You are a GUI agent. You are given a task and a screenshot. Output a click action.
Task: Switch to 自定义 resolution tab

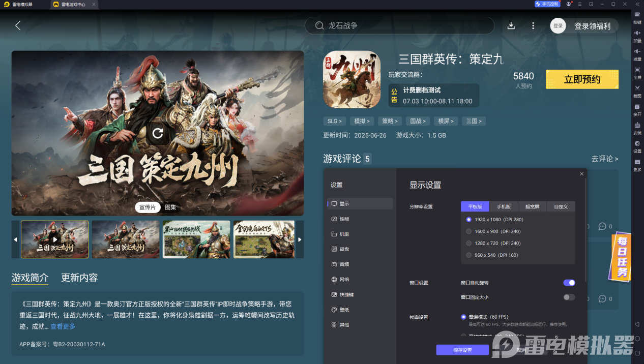coord(561,206)
